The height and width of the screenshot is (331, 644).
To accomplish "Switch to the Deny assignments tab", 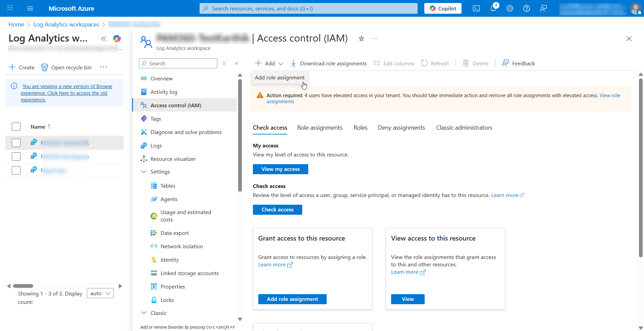I will (x=401, y=128).
